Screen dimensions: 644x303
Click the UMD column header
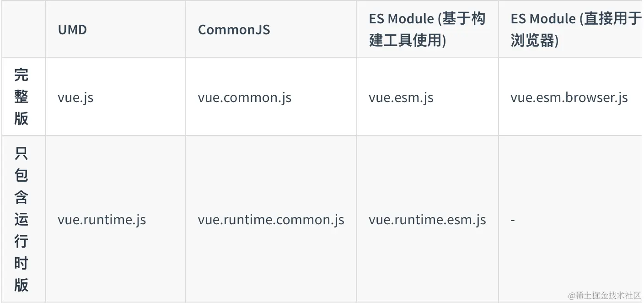72,30
